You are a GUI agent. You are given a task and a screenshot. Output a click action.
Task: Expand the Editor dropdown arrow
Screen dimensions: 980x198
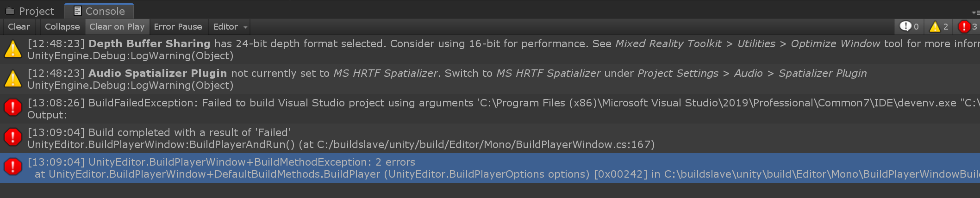click(245, 28)
